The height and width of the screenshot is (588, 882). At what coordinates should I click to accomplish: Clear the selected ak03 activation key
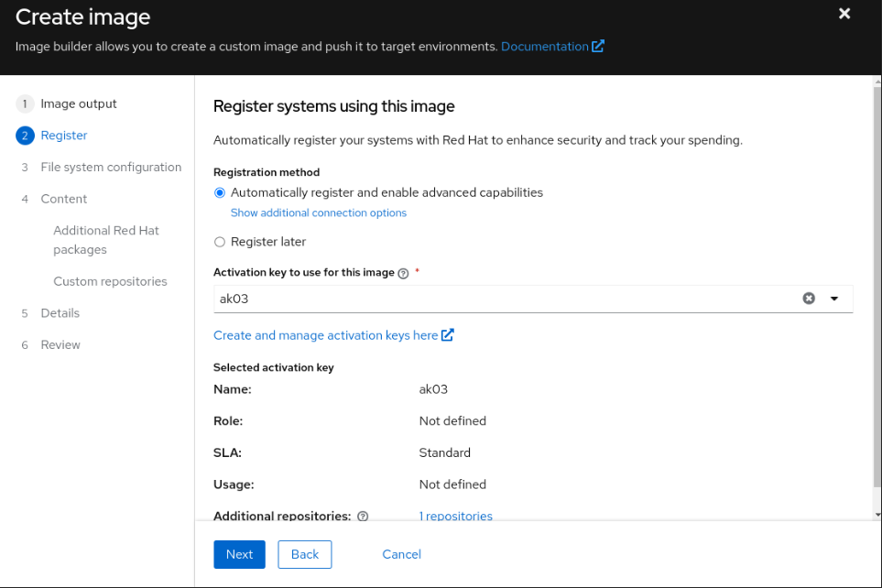(809, 299)
